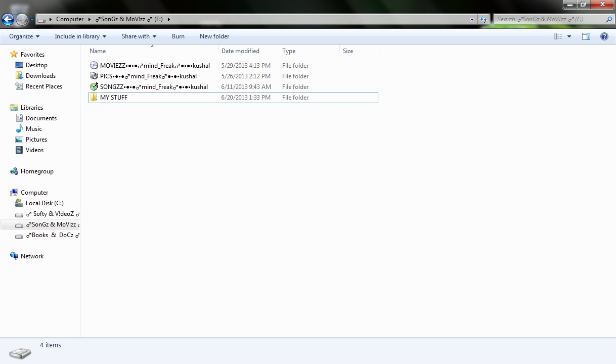Image resolution: width=616 pixels, height=364 pixels.
Task: Expand arrow after Computer in breadcrumb
Action: point(90,19)
